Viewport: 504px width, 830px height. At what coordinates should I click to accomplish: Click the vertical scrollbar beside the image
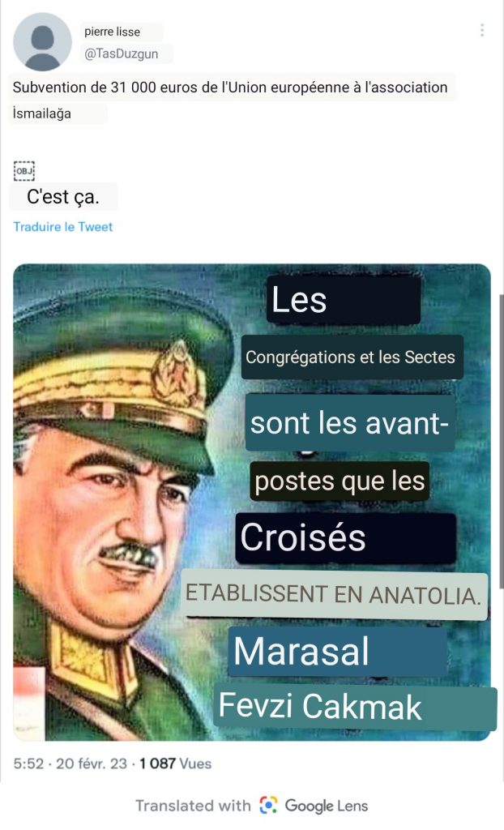click(x=501, y=442)
